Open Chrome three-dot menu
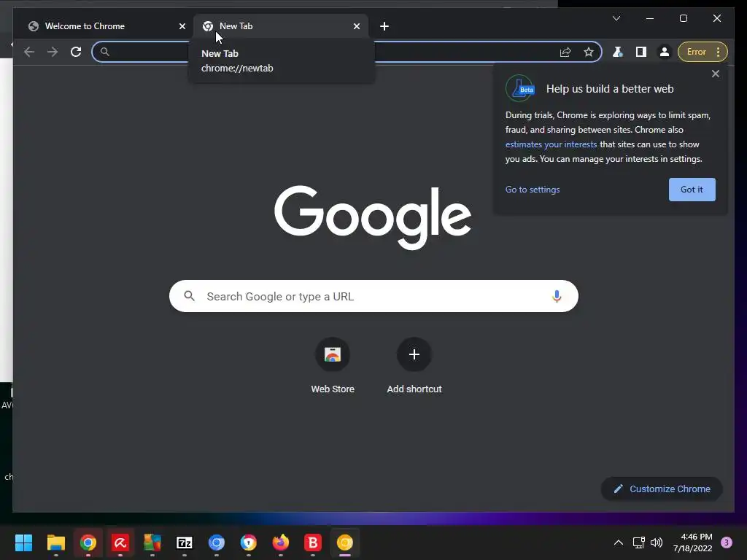The height and width of the screenshot is (560, 747). tap(719, 52)
